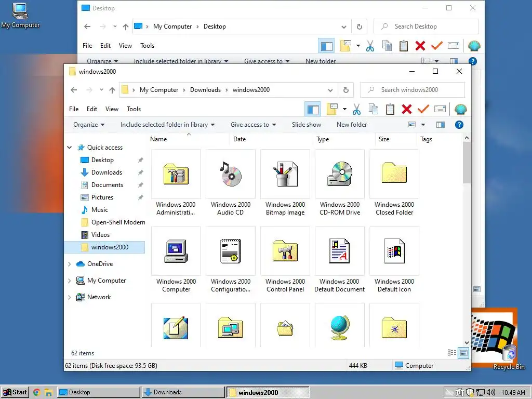Image resolution: width=532 pixels, height=399 pixels.
Task: Start the Slide show
Action: point(307,125)
